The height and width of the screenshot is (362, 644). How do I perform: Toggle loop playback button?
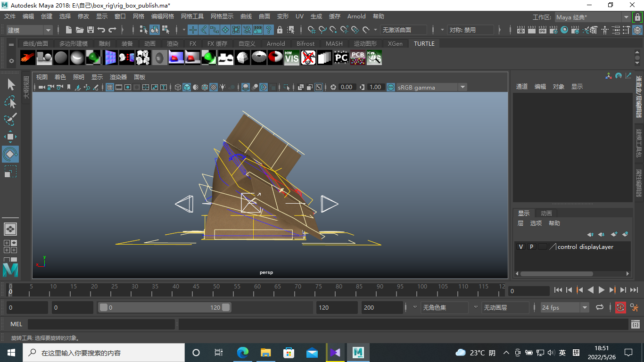pos(600,308)
